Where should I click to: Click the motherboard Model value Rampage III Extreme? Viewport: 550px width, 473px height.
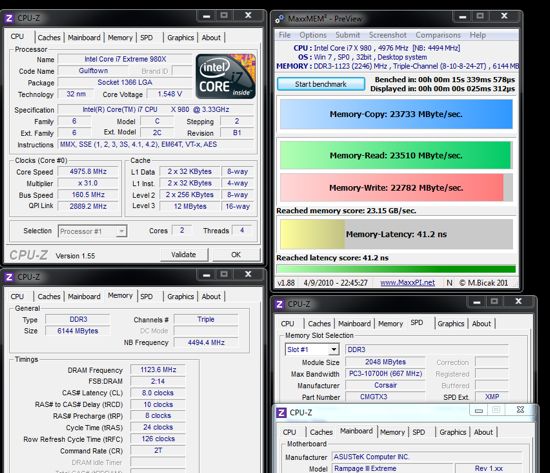click(392, 468)
